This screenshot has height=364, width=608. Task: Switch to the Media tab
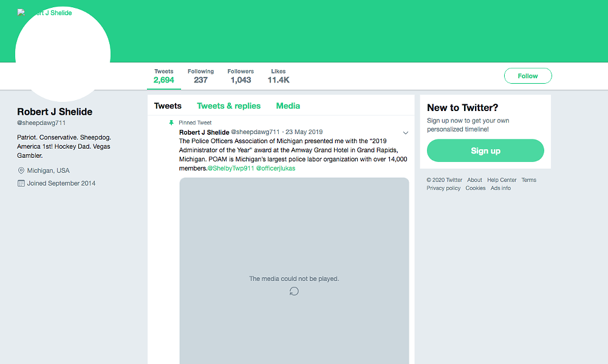click(x=288, y=106)
